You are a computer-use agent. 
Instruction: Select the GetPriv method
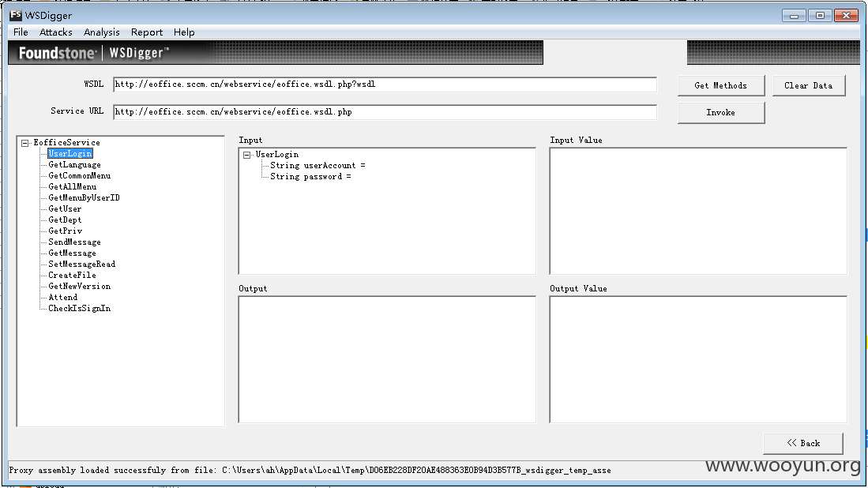tap(65, 231)
